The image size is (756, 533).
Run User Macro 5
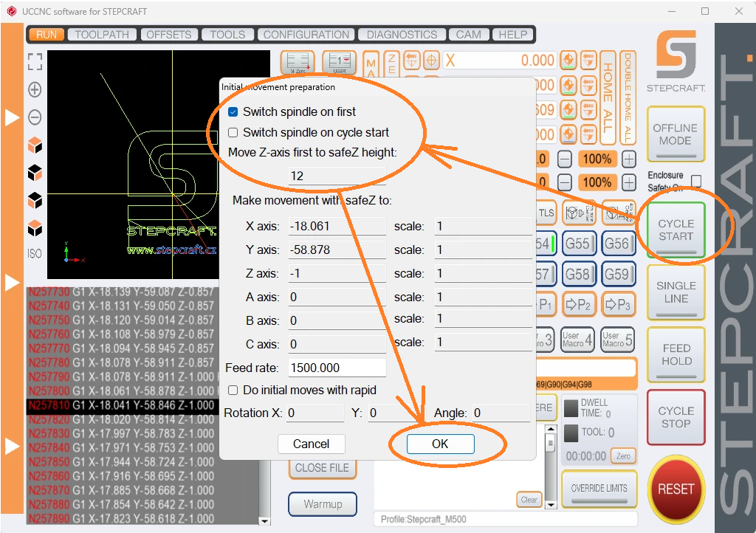pos(618,340)
